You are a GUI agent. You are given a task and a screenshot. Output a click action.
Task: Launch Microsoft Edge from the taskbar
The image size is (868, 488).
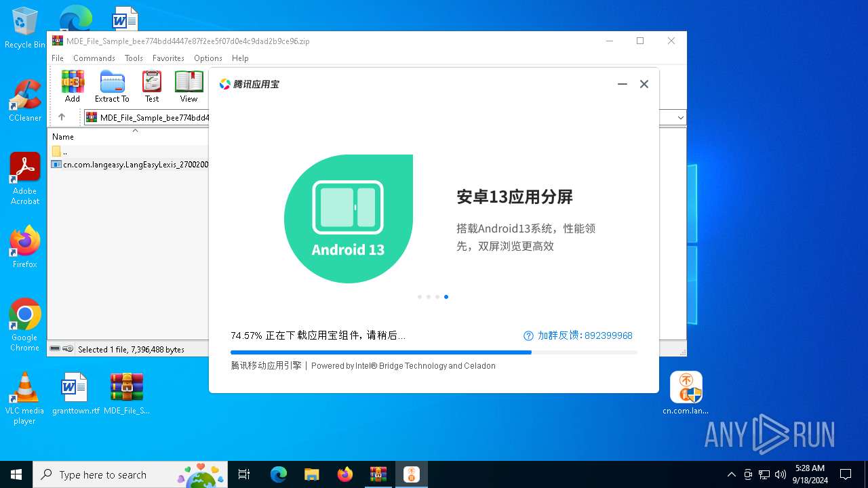click(x=279, y=474)
